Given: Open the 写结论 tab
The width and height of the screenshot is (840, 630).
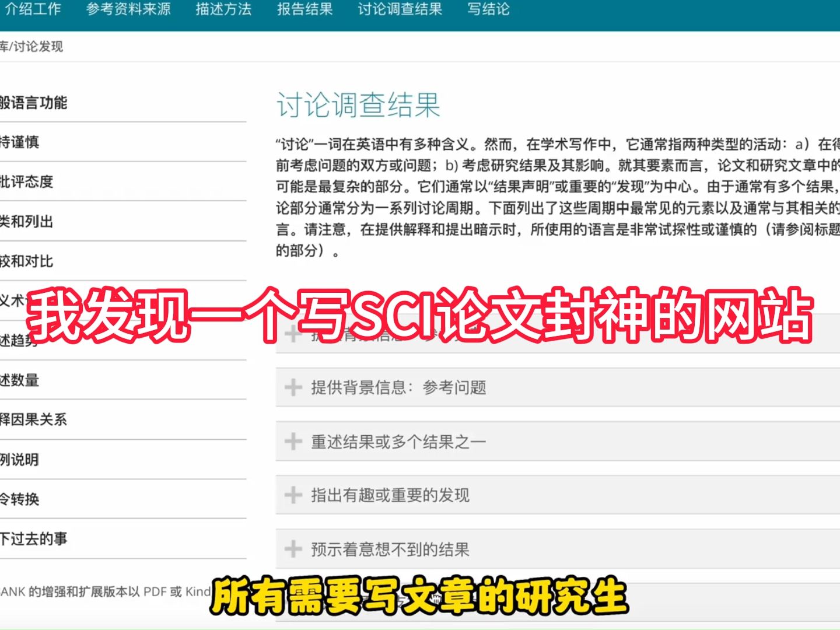Looking at the screenshot, I should 489,9.
